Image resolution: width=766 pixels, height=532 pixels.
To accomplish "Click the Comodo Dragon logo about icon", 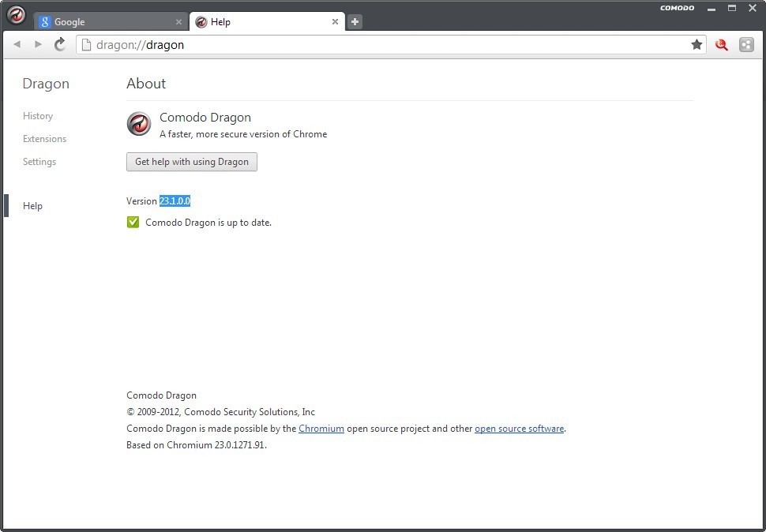I will pyautogui.click(x=138, y=124).
